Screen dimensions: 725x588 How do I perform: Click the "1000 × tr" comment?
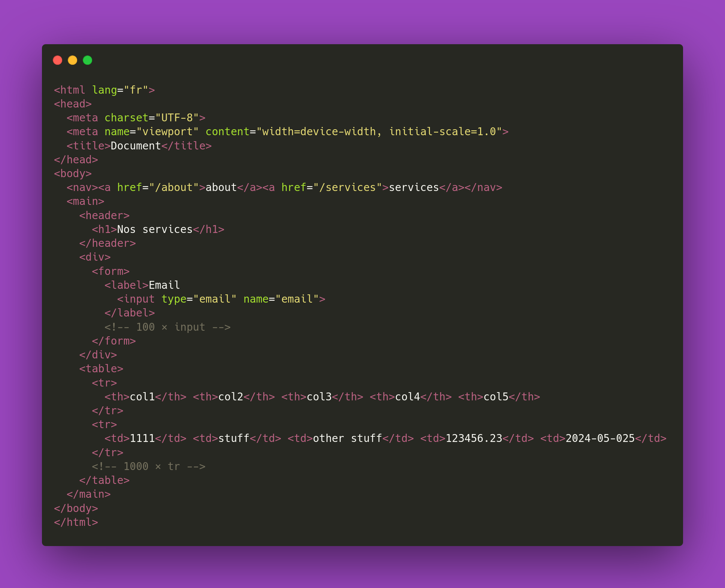149,467
